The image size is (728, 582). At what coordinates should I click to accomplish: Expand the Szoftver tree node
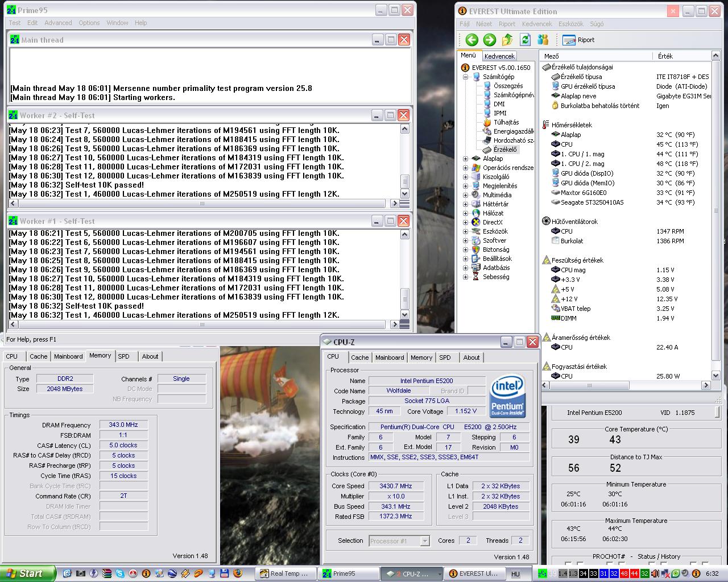tap(465, 240)
